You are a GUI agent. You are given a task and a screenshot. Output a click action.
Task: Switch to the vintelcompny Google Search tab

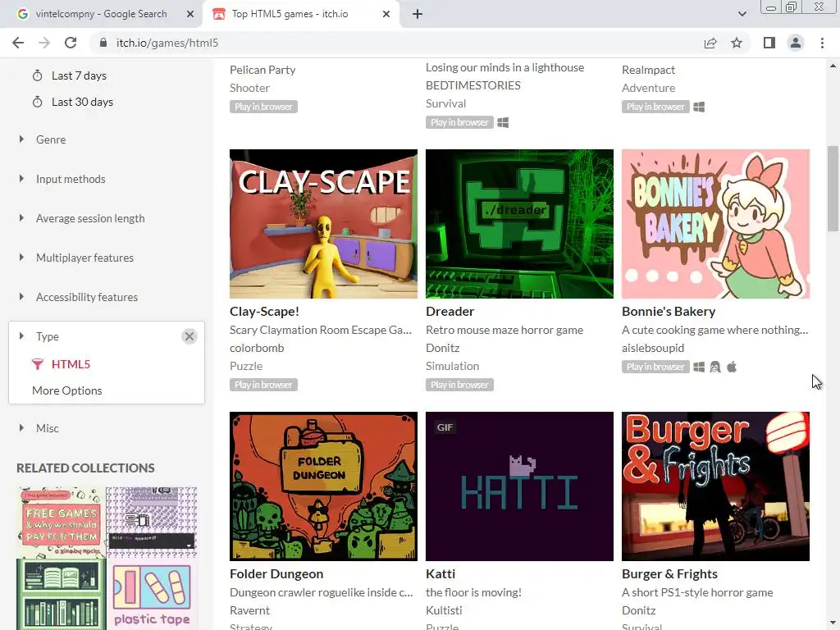pos(101,14)
